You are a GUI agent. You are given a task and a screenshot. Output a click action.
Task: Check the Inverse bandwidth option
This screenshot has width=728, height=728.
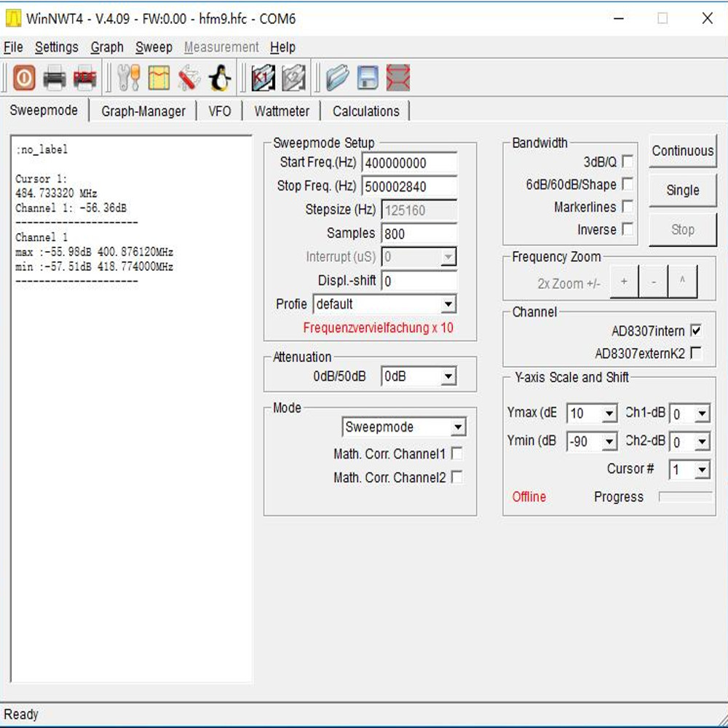(628, 229)
